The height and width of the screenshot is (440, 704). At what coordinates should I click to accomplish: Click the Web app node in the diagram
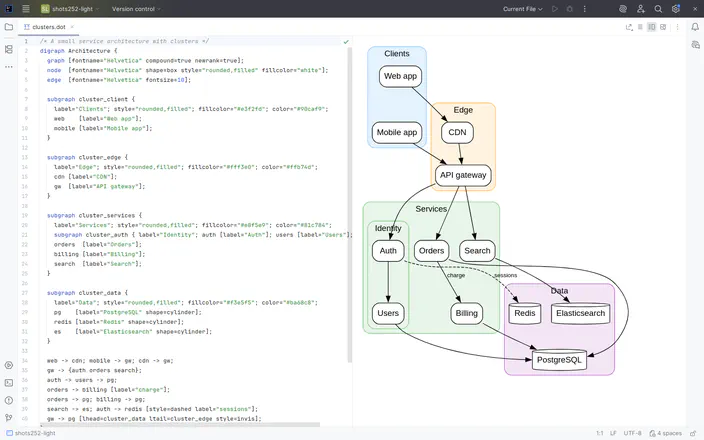400,76
